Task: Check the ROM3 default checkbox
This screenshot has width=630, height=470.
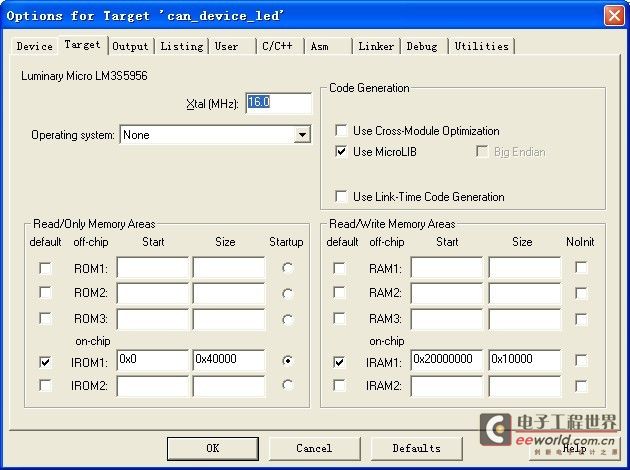Action: tap(45, 319)
